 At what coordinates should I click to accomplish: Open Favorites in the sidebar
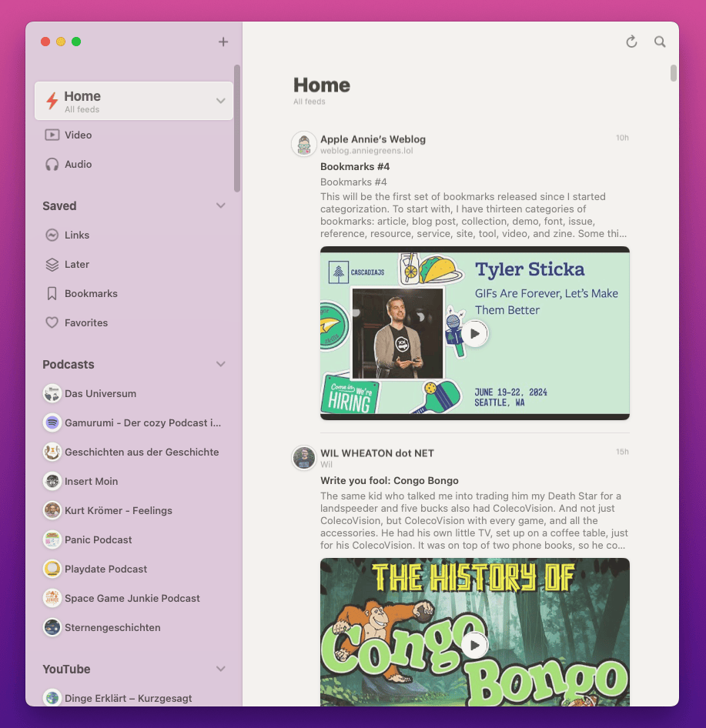tap(134, 322)
